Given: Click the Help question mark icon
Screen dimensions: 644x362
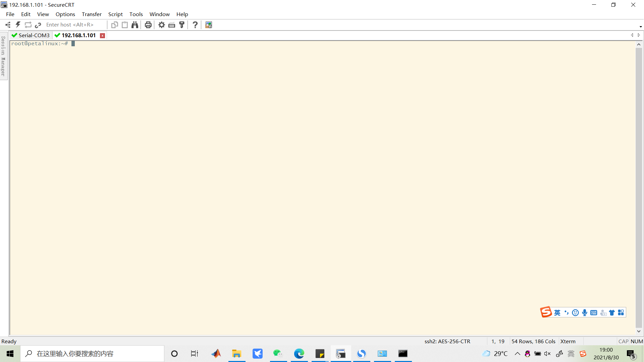Looking at the screenshot, I should pyautogui.click(x=195, y=25).
